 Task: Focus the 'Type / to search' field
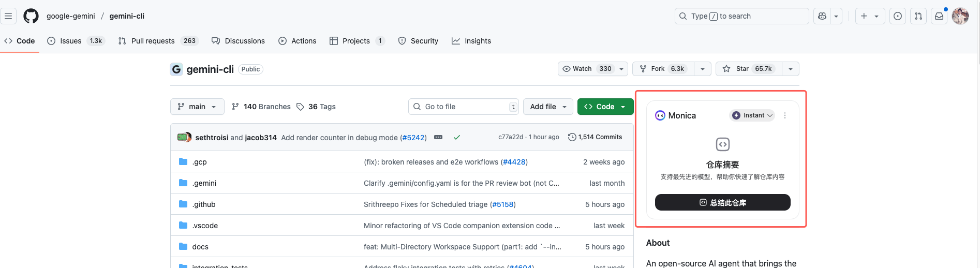(x=741, y=16)
